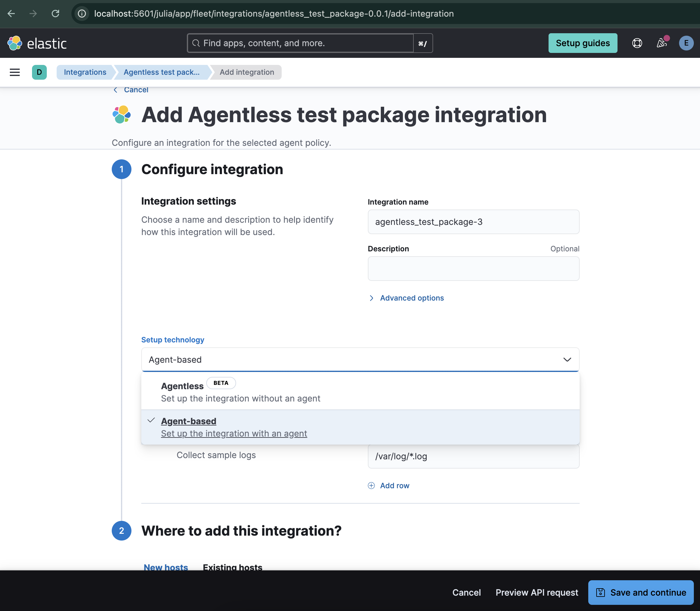Open the newsfeed celebration icon

pyautogui.click(x=662, y=43)
